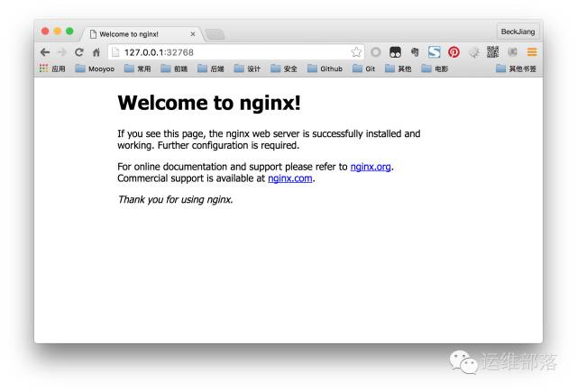Follow the nginx.org link
The height and width of the screenshot is (392, 577).
pyautogui.click(x=371, y=167)
